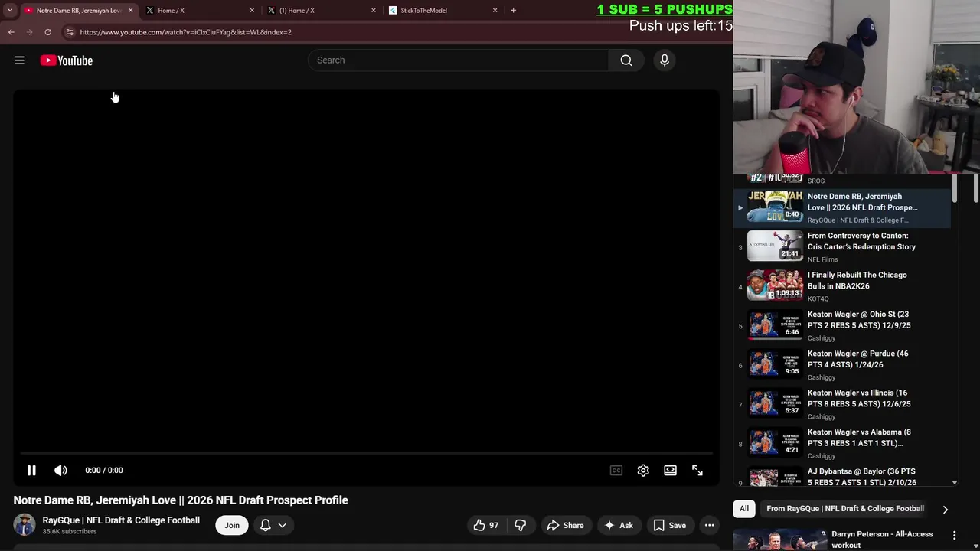Mute the video volume speaker icon
Viewport: 980px width, 551px height.
(x=60, y=471)
